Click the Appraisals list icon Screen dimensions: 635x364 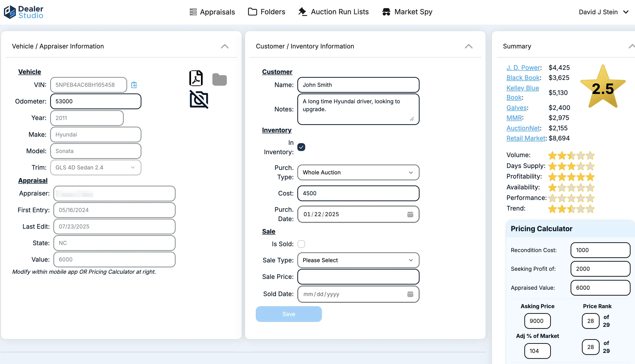point(193,12)
